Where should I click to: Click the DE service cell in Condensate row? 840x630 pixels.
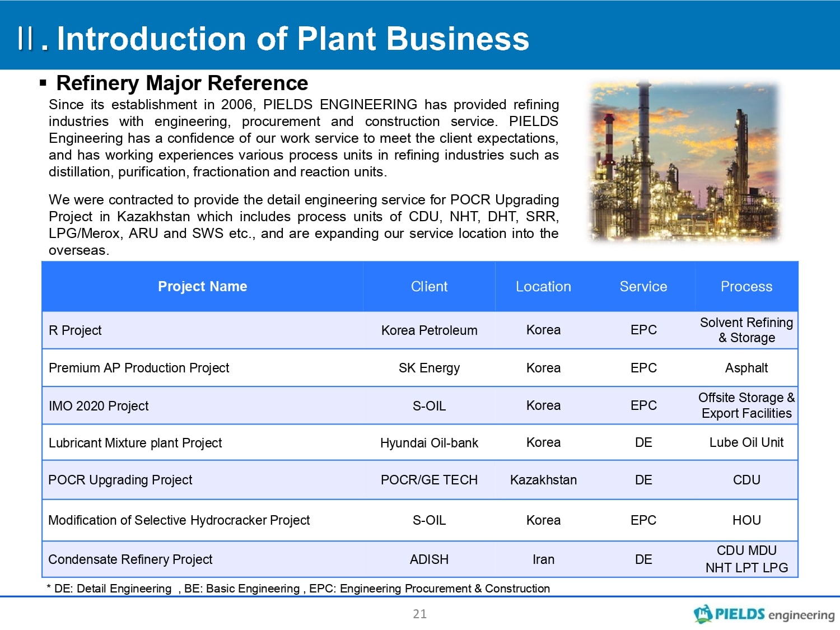coord(643,559)
